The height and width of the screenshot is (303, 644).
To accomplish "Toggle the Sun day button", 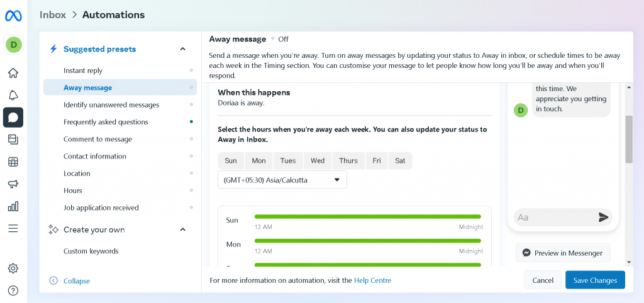I will (231, 161).
